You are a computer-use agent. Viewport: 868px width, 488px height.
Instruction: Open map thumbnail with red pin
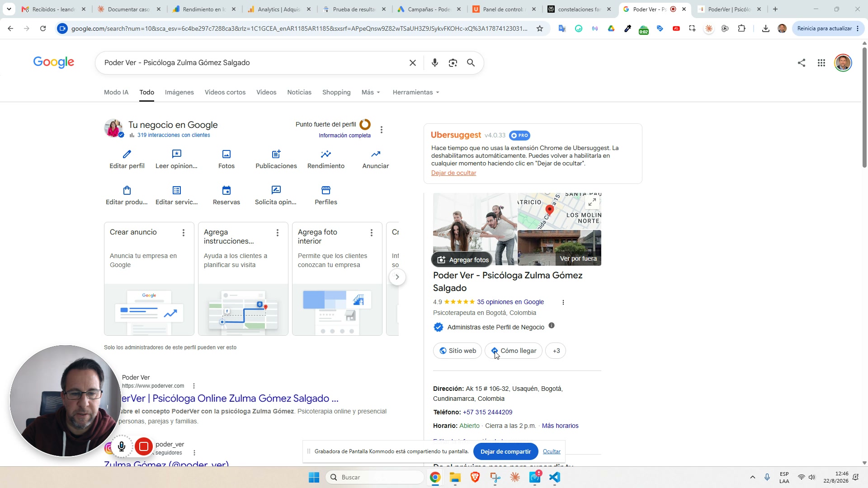(560, 211)
